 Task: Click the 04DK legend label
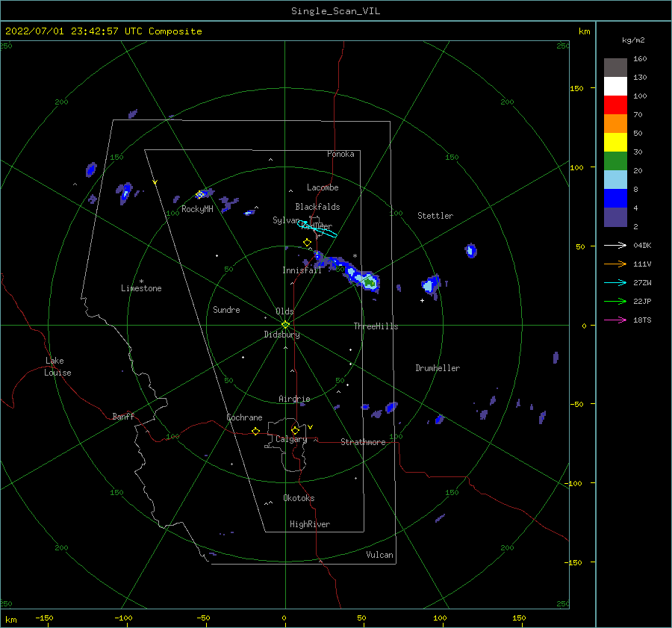[642, 245]
